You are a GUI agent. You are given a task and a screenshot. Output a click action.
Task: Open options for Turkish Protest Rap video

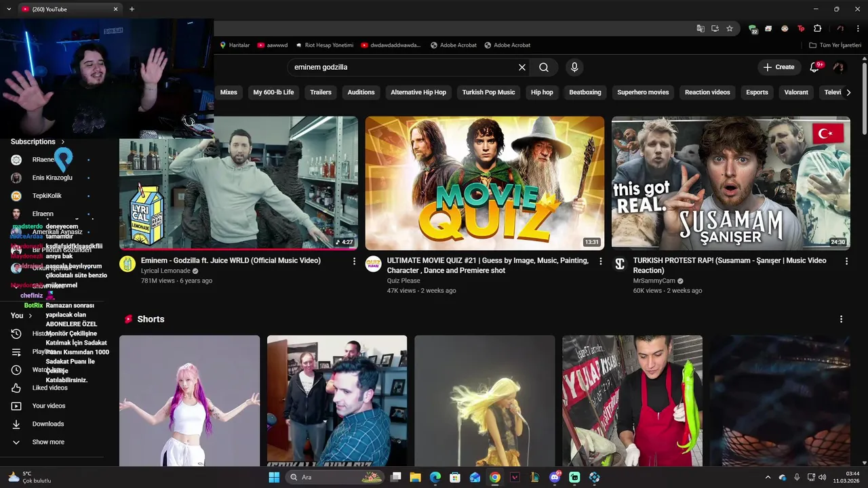coord(846,261)
